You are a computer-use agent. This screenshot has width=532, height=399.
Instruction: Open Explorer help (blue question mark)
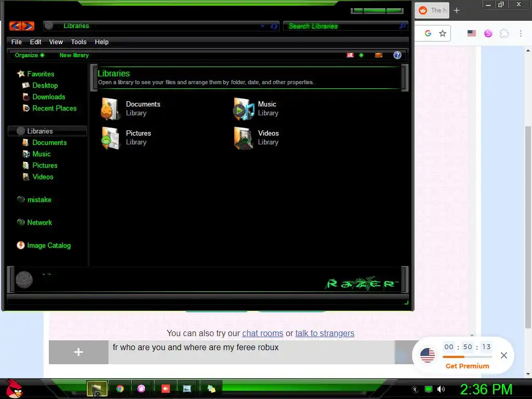397,55
